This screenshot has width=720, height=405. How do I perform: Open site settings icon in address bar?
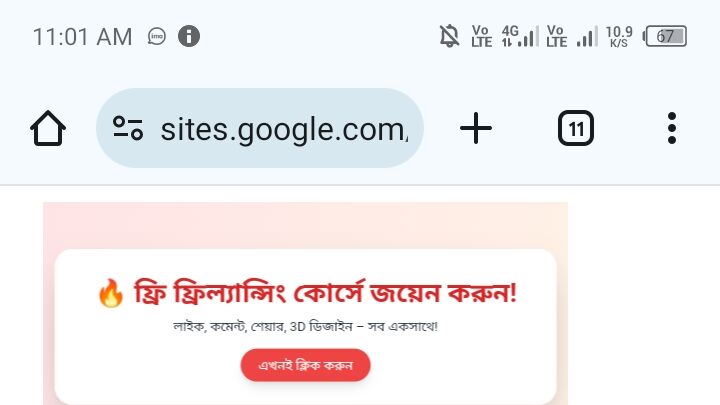[x=128, y=128]
